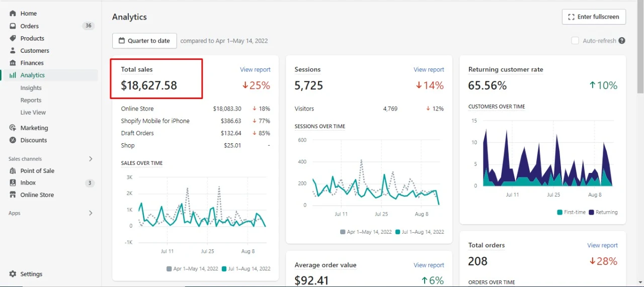Click the Inbox count badge 3
Screen dimensions: 644x287
click(x=90, y=183)
